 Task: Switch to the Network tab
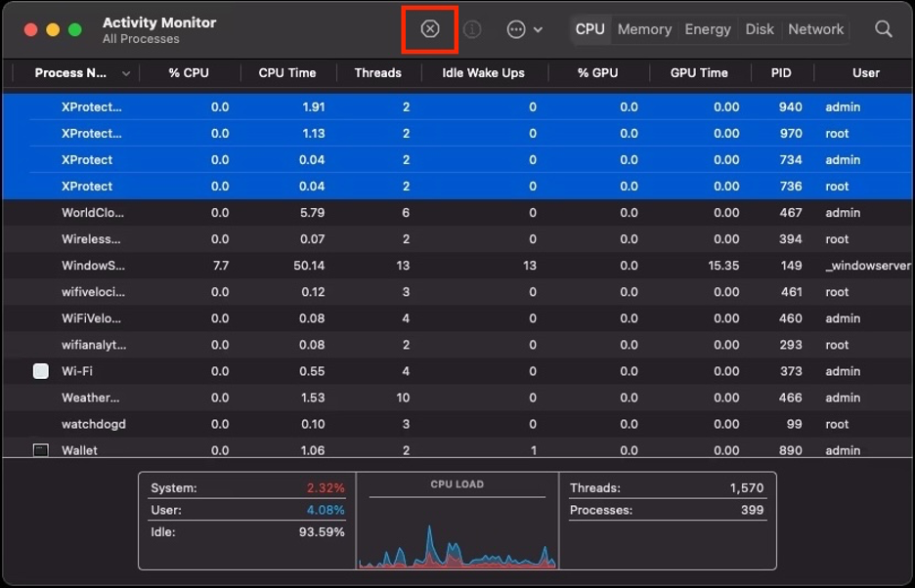tap(815, 29)
